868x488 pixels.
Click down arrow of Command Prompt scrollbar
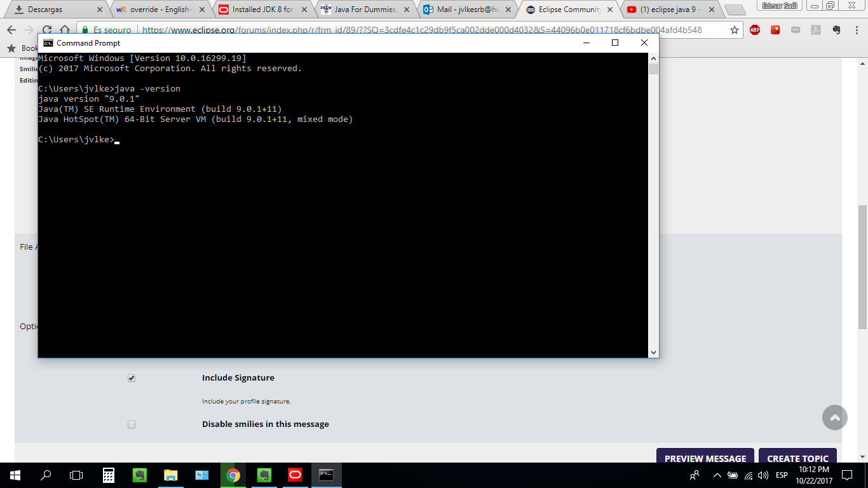click(x=653, y=352)
